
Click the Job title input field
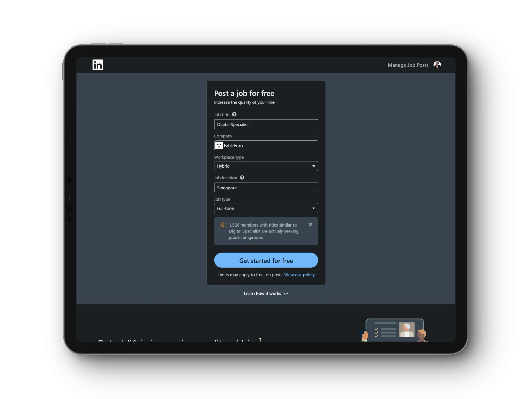pyautogui.click(x=266, y=124)
